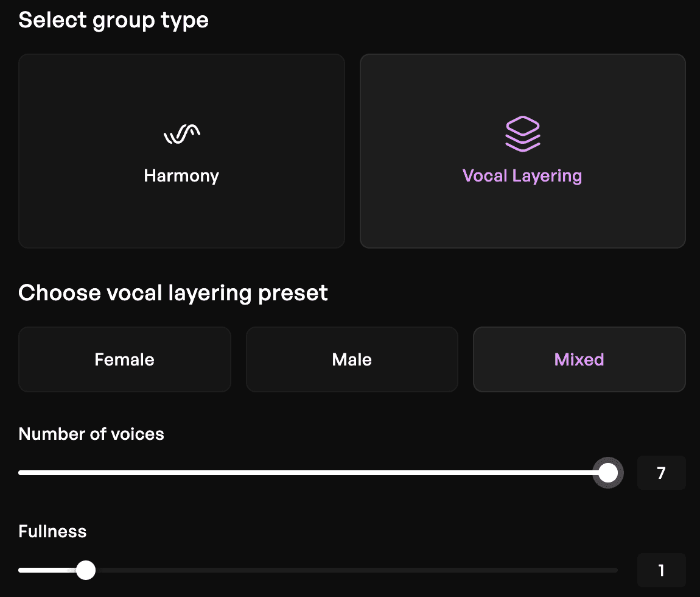Click the Fullness slider handle

coord(86,570)
